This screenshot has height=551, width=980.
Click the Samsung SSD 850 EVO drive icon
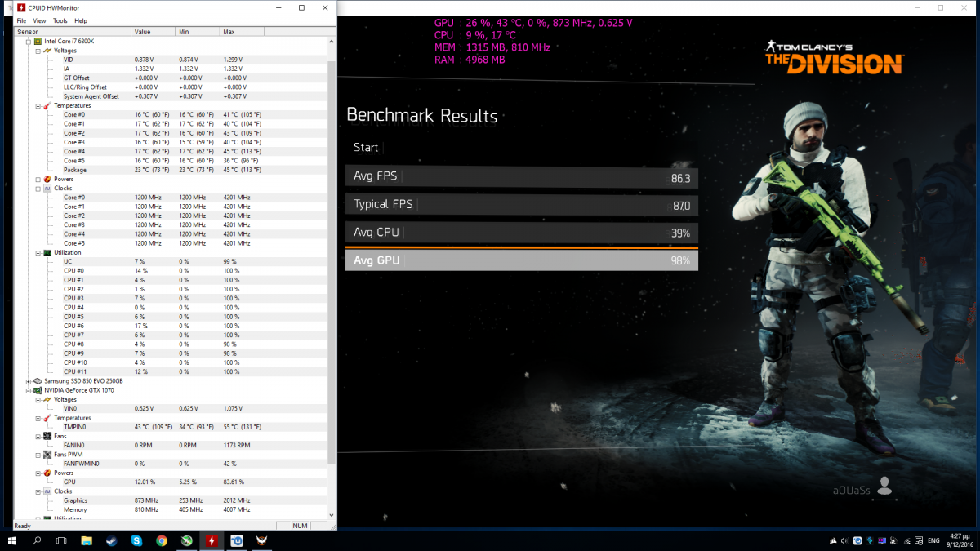pos(38,381)
